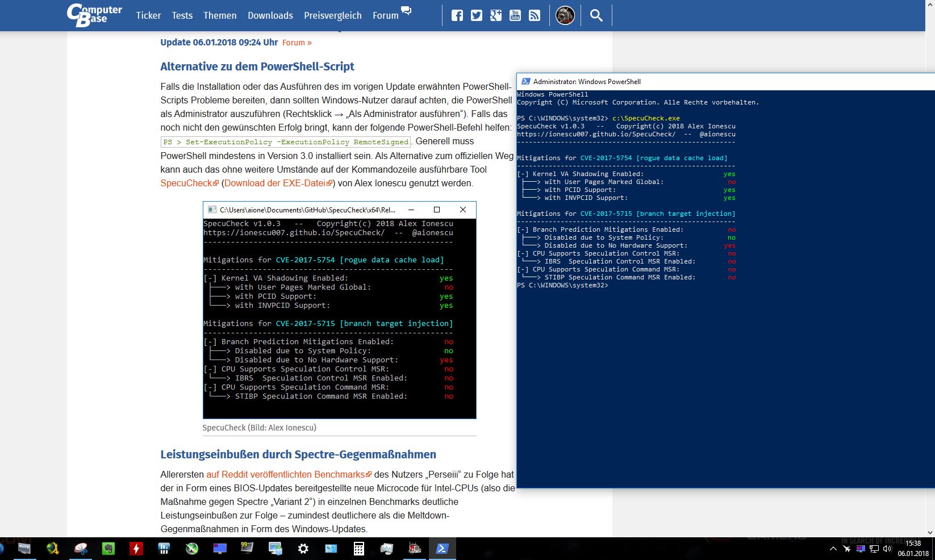Open the SpecuCheck link in the article
Viewport: 935px width, 560px height.
pos(189,183)
